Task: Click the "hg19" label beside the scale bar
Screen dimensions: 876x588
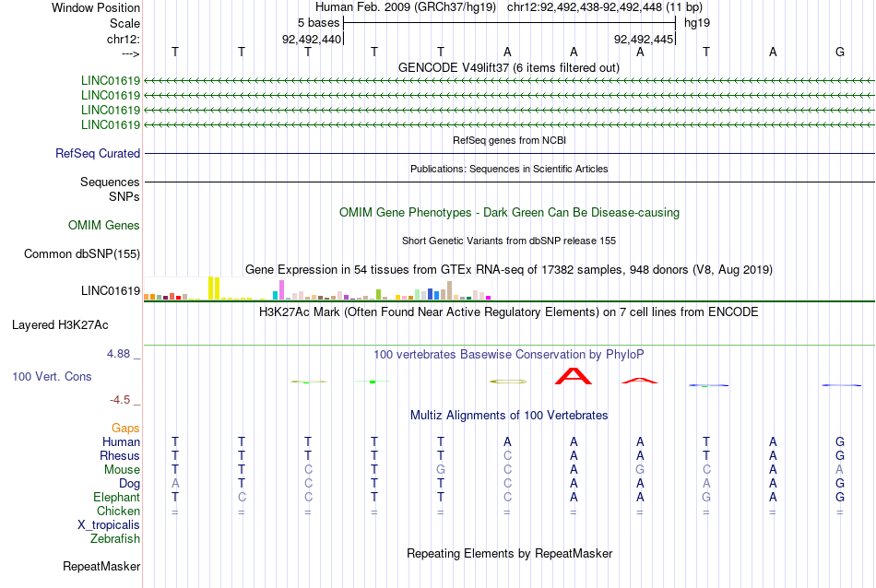Action: coord(697,23)
